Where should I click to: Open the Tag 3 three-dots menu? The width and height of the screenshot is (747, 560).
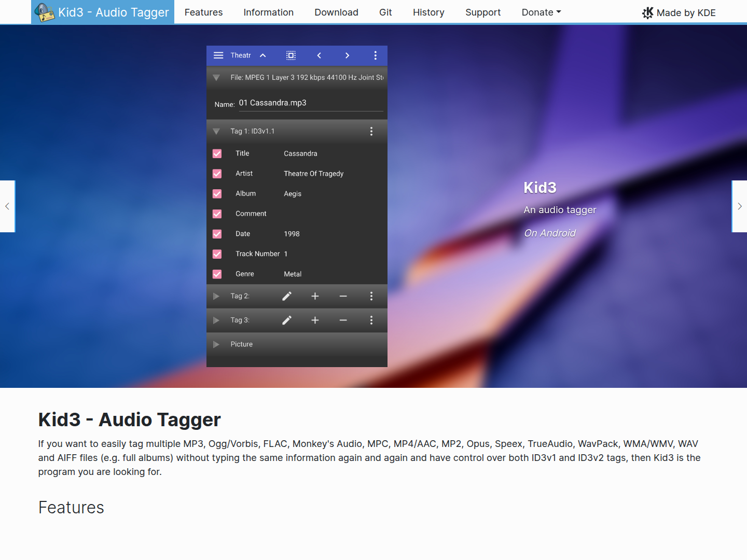click(x=371, y=320)
